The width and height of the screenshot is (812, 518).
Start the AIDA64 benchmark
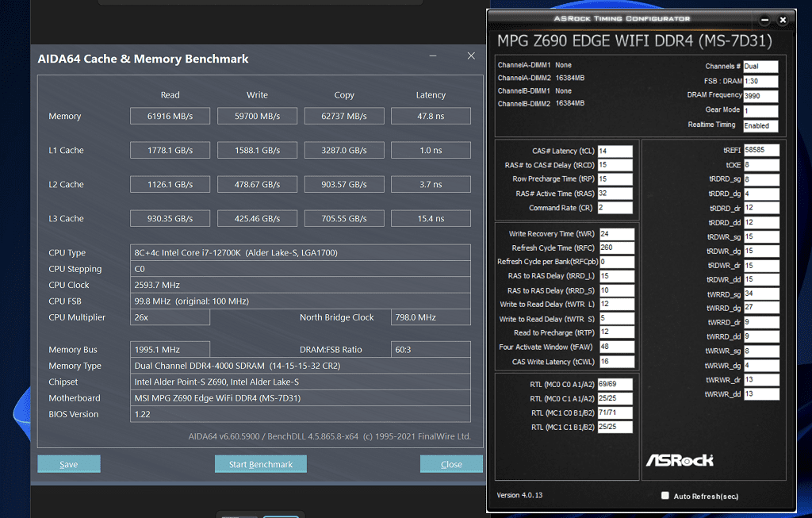(260, 464)
